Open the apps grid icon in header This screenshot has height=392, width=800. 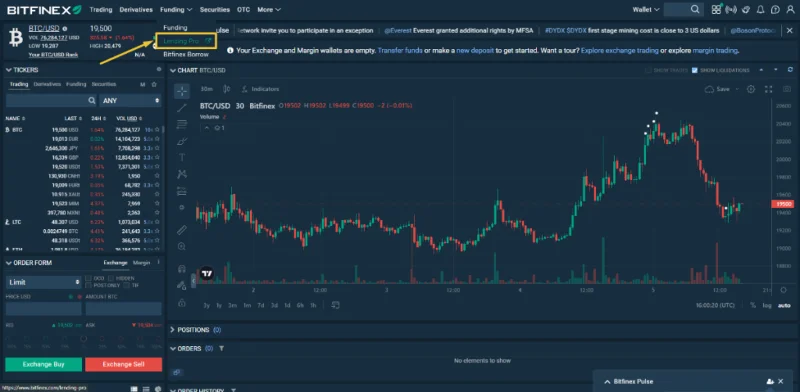coord(716,9)
